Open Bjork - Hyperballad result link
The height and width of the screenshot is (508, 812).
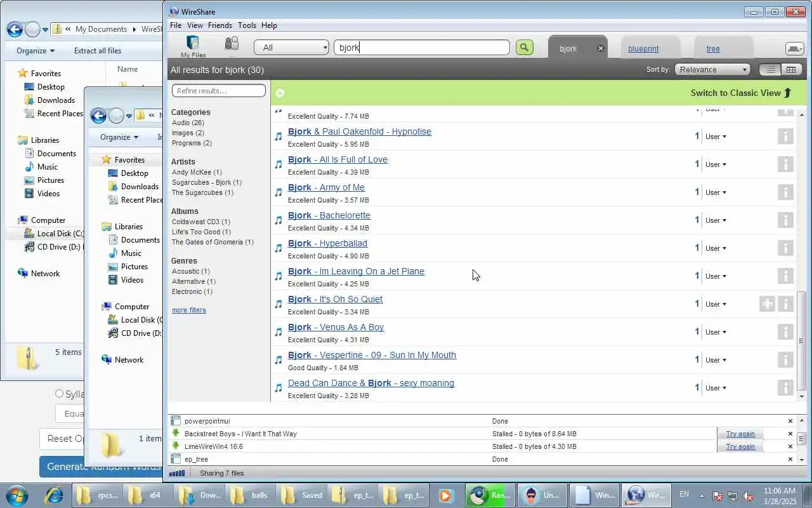pyautogui.click(x=327, y=243)
